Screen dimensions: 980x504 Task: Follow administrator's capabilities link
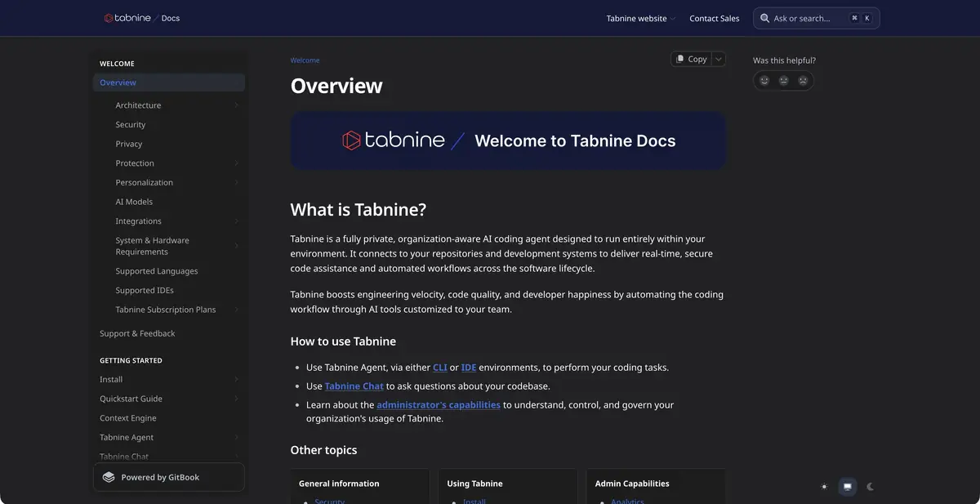click(x=439, y=404)
